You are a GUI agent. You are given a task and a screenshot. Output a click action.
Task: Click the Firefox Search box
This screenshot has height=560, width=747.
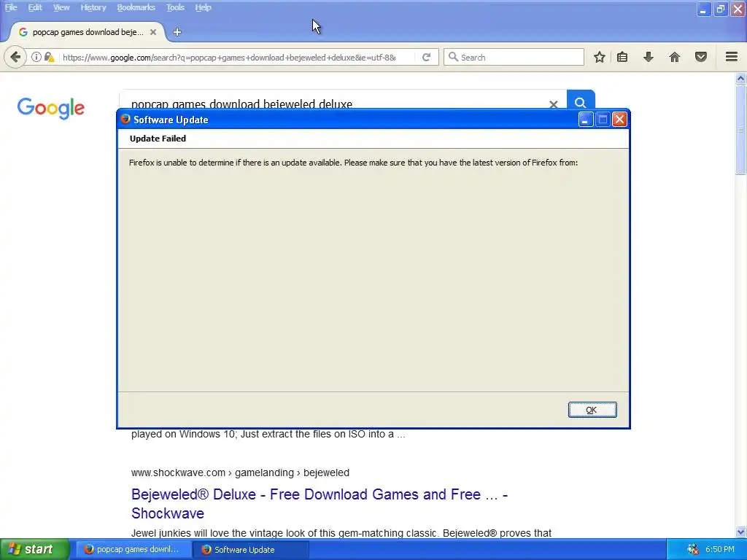[x=514, y=57]
